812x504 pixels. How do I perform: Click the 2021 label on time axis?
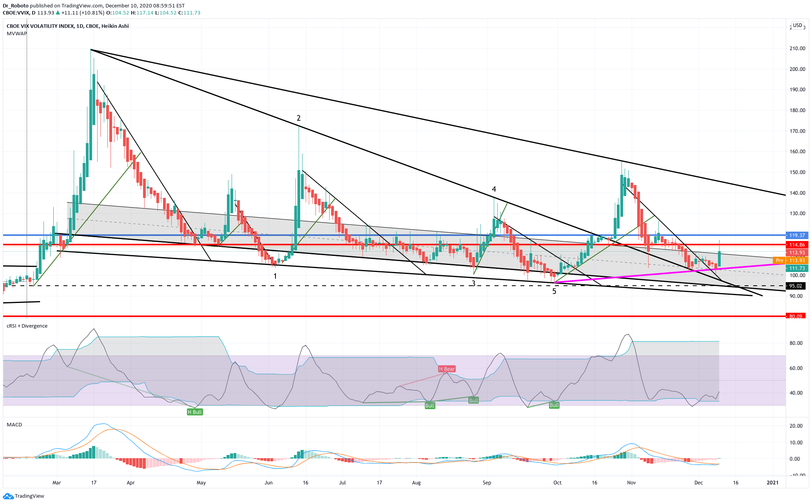(773, 483)
